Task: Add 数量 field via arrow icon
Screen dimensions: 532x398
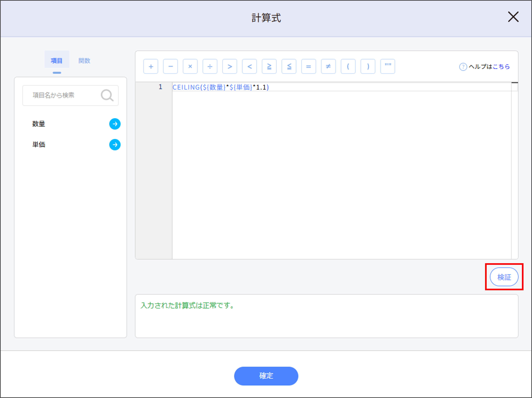Action: (x=115, y=124)
